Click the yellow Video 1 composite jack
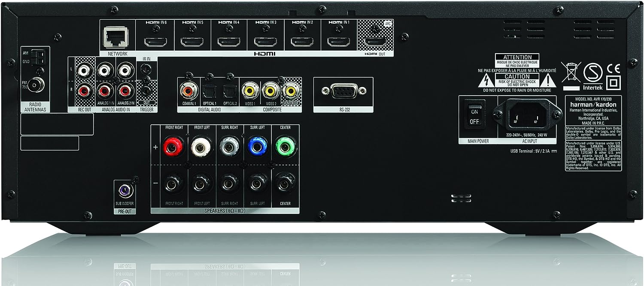 click(x=249, y=90)
